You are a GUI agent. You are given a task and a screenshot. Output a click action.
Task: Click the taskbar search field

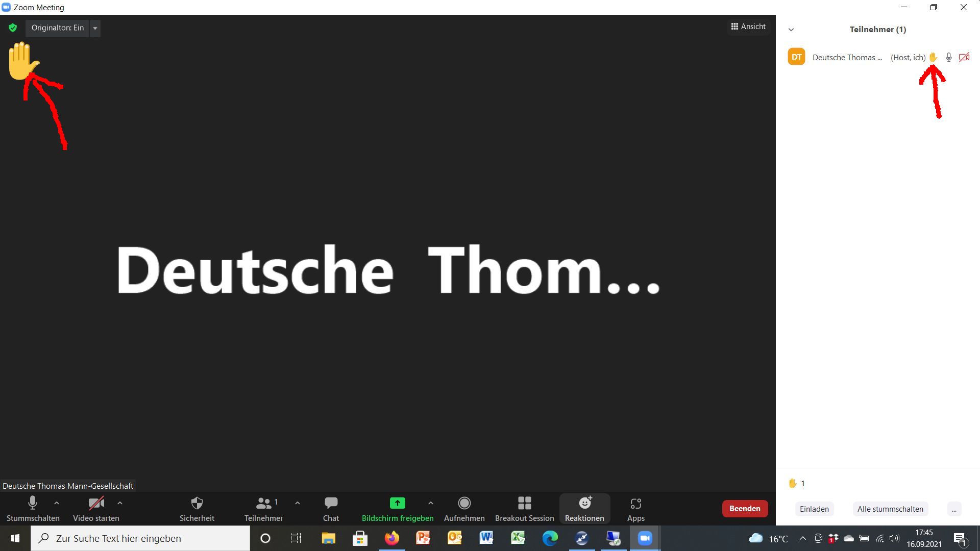click(140, 538)
